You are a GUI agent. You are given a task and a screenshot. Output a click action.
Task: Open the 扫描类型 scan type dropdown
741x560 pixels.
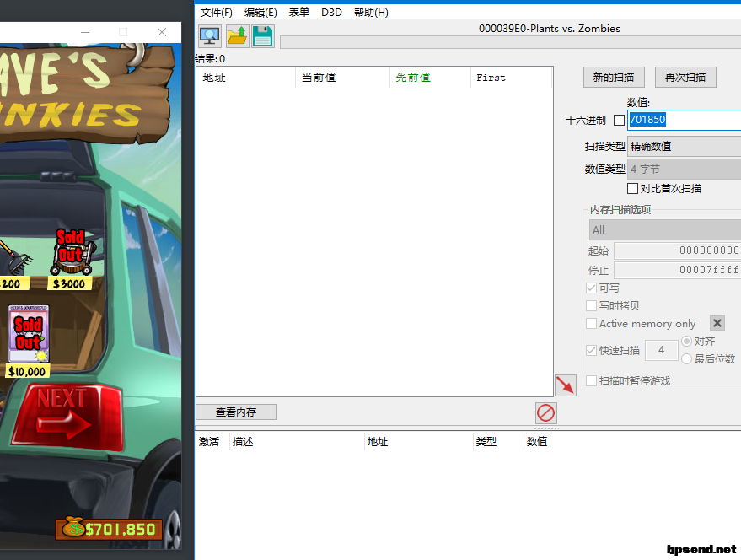(x=684, y=147)
